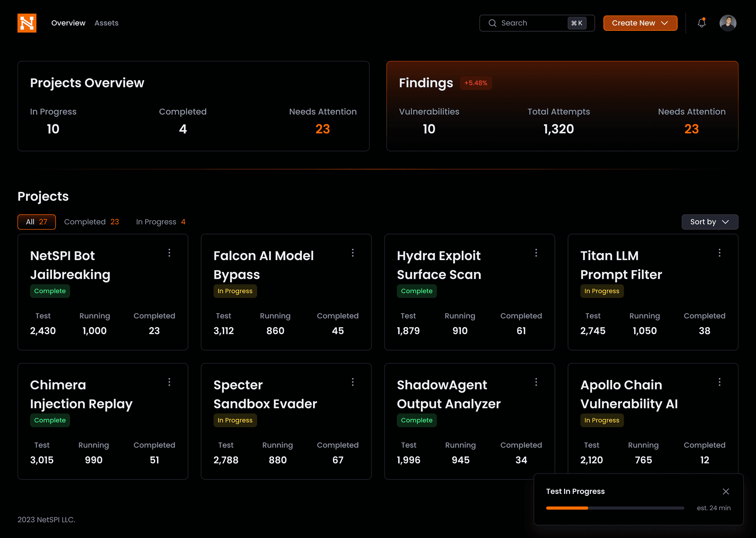Close the Test In Progress popup
Screen dimensions: 756x538
[726, 491]
